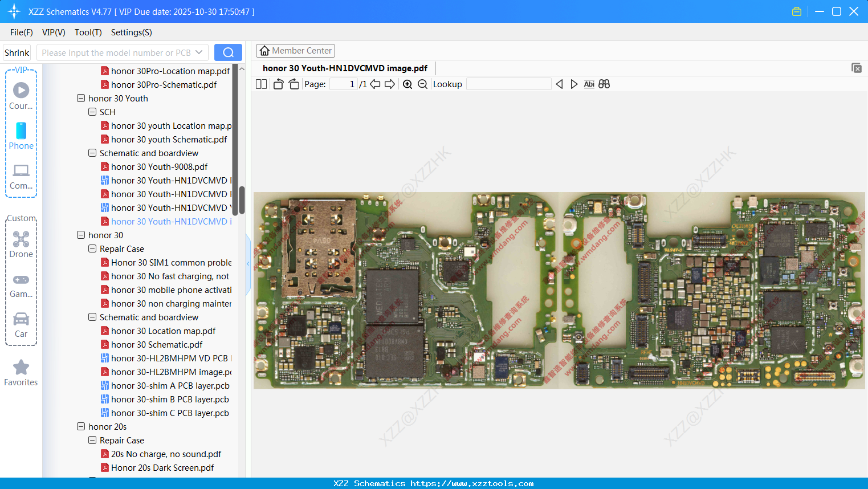
Task: Open honor 30-shim C PCB layer.pcb
Action: [x=170, y=413]
